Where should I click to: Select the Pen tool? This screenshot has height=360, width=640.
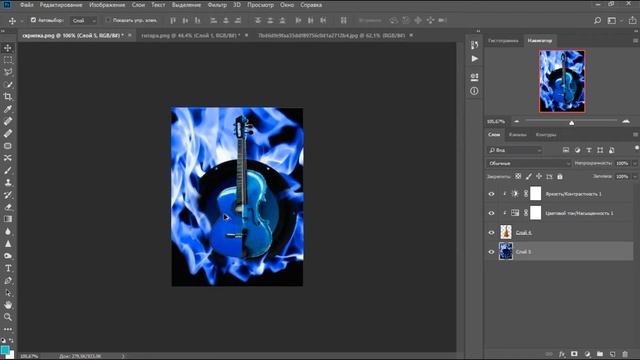click(8, 280)
